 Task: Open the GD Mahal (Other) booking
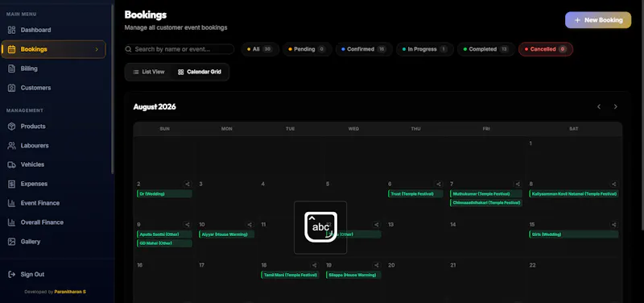point(164,243)
